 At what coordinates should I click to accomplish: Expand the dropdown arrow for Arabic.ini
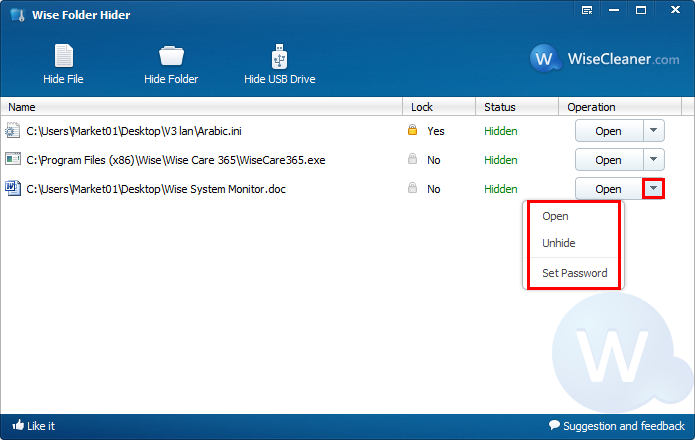pos(653,131)
